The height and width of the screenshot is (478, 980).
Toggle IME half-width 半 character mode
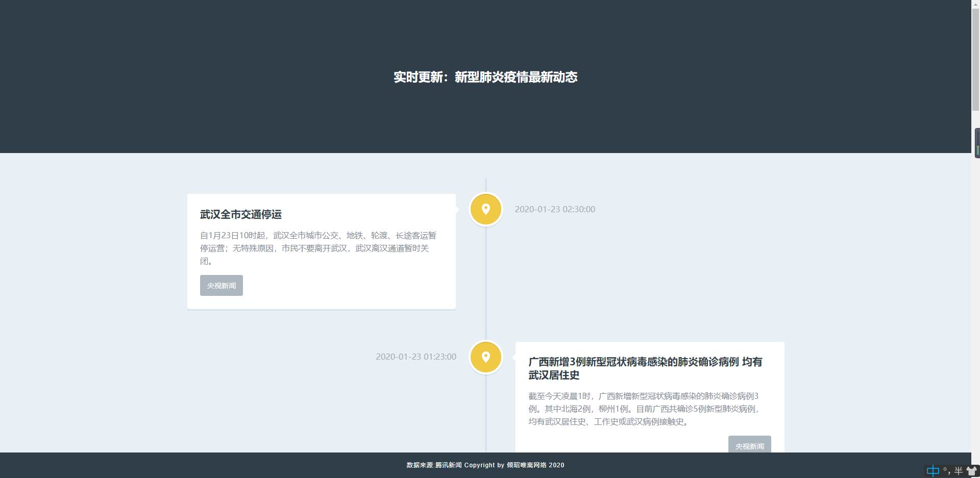pos(959,471)
